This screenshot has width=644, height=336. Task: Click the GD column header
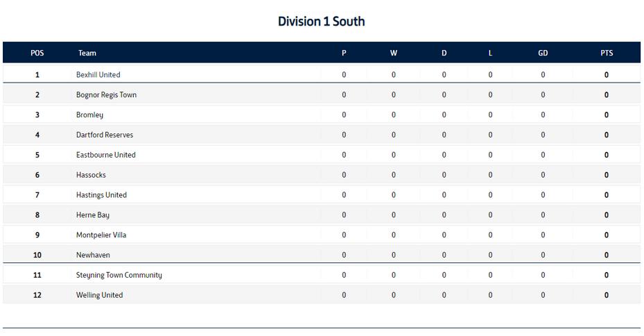pyautogui.click(x=543, y=53)
